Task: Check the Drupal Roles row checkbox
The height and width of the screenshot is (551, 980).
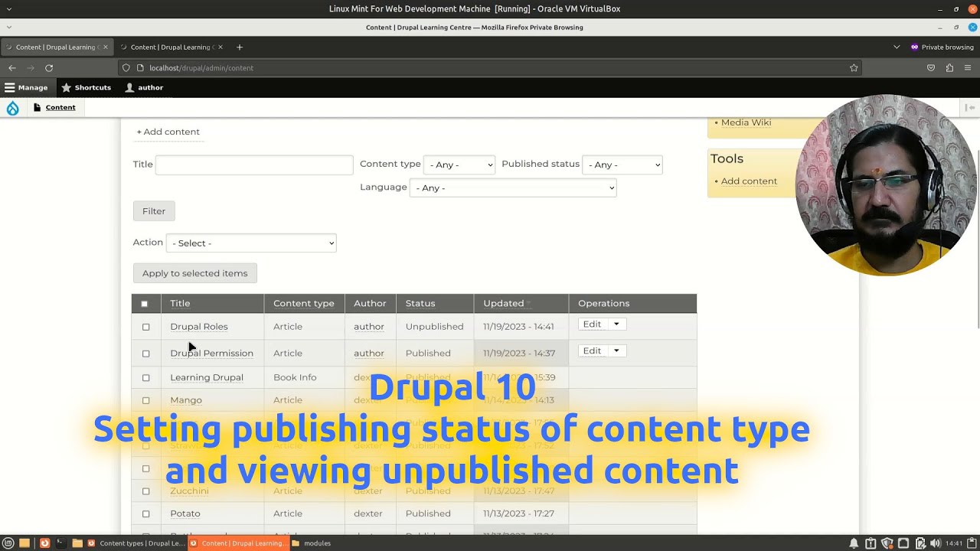Action: pos(146,327)
